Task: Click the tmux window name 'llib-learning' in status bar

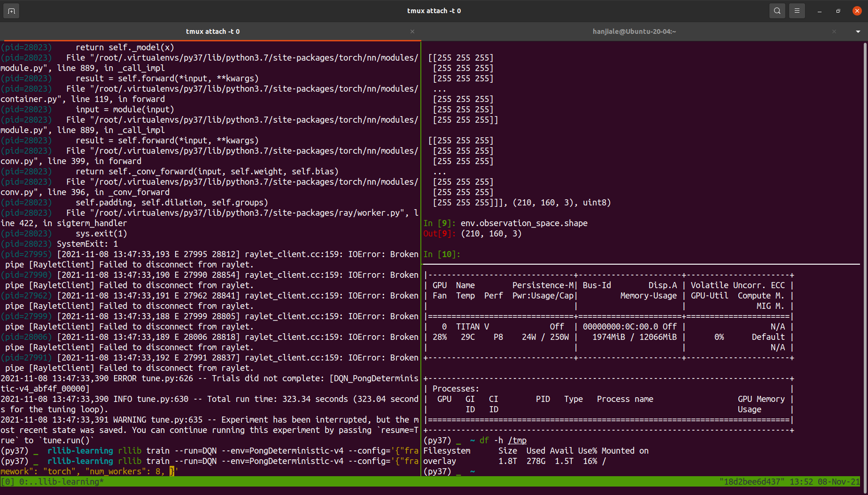Action: tap(69, 481)
